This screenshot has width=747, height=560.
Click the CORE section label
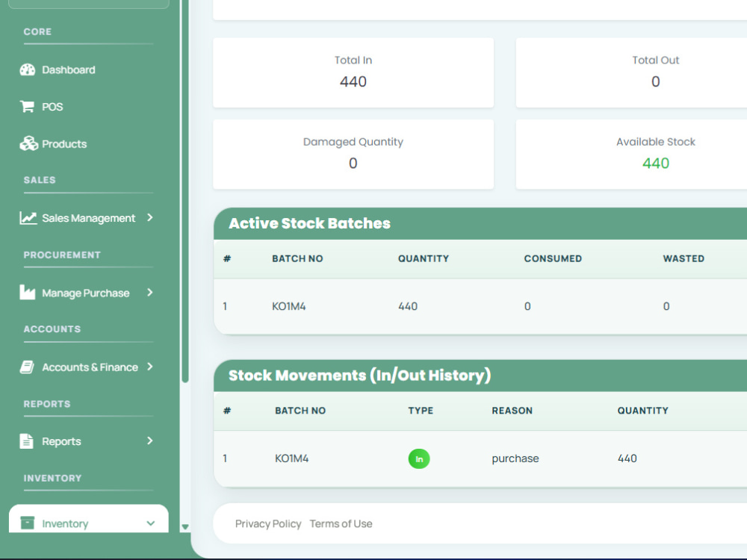37,32
